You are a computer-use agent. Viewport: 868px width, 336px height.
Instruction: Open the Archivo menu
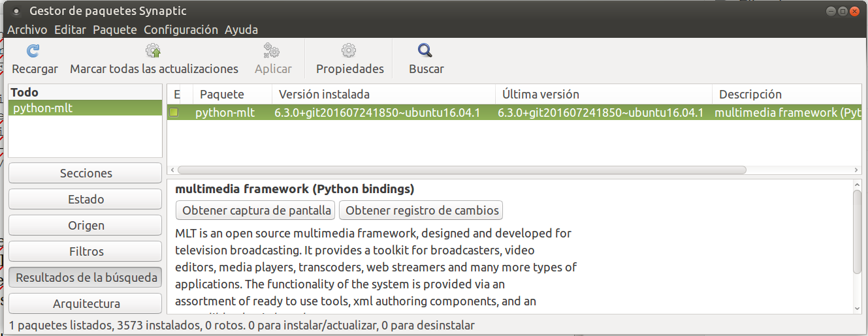coord(27,30)
